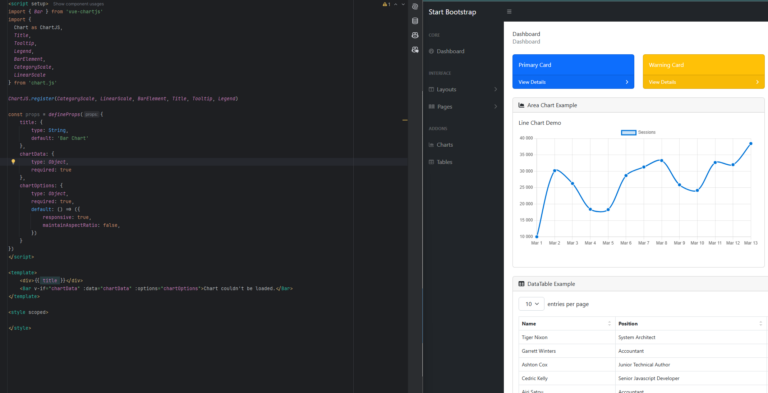Open the AI assistant spiral icon in IDE sidebar
This screenshot has width=768, height=393.
click(x=415, y=6)
